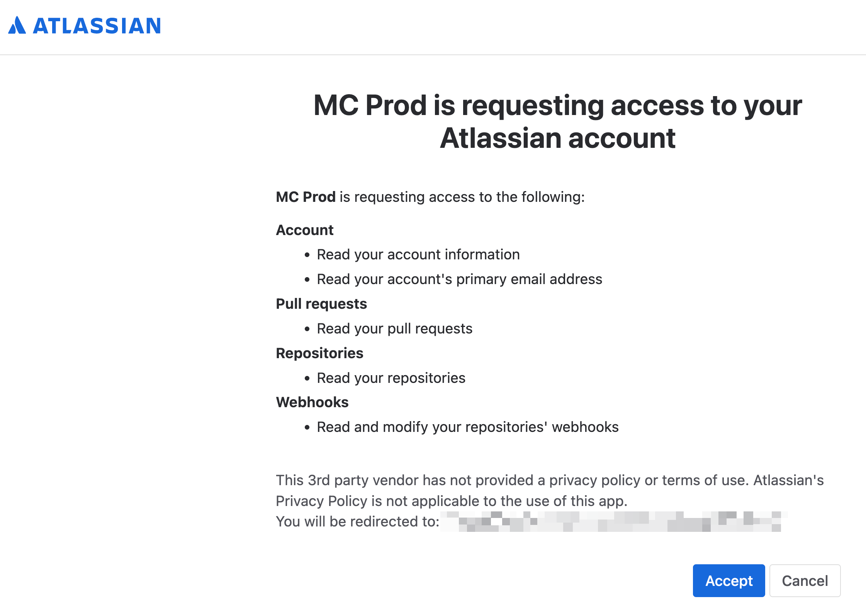
Task: Select the Webhooks section heading
Action: [x=312, y=402]
